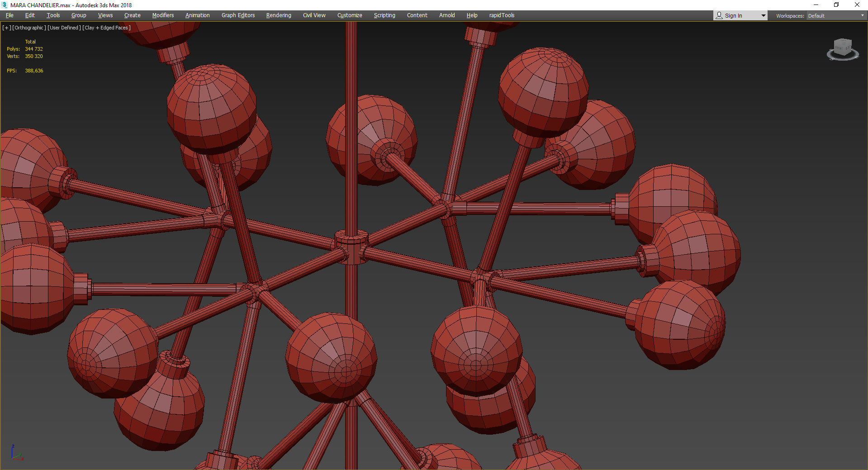The width and height of the screenshot is (868, 470).
Task: Minimize the 3ds Max window
Action: point(816,5)
